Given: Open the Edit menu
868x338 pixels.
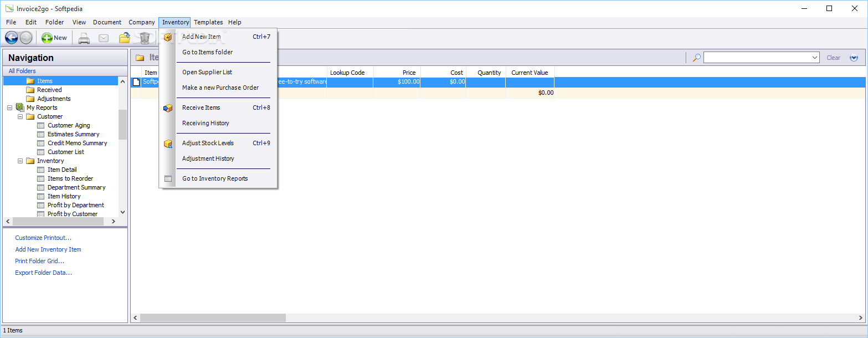Looking at the screenshot, I should click(31, 22).
